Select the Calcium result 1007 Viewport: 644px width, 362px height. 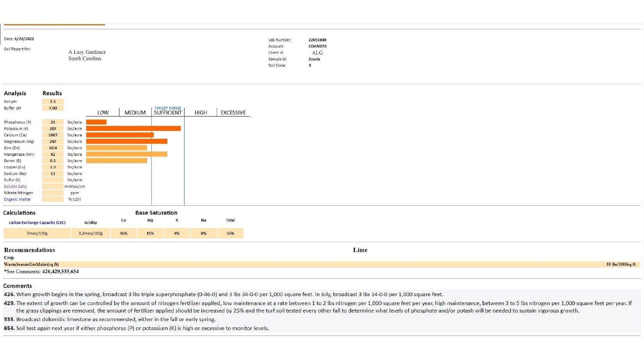coord(53,135)
